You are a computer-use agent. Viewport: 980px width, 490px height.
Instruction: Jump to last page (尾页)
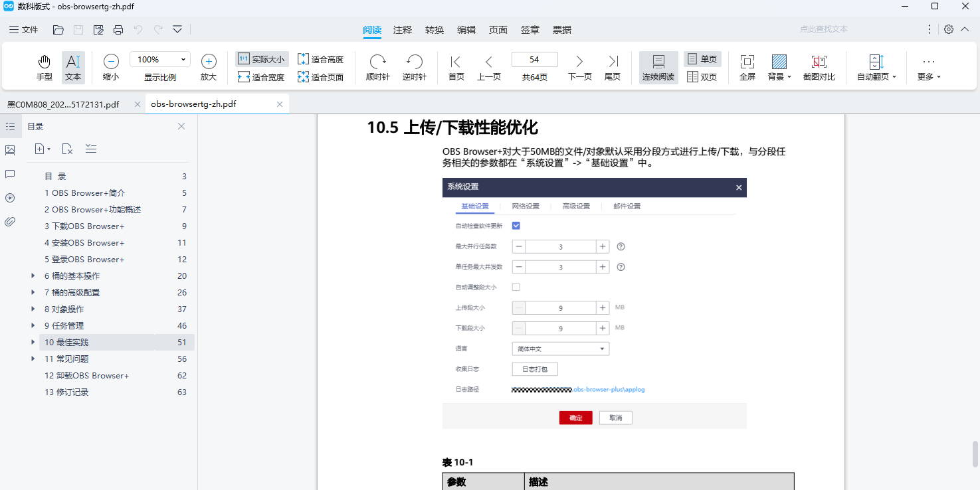[613, 68]
